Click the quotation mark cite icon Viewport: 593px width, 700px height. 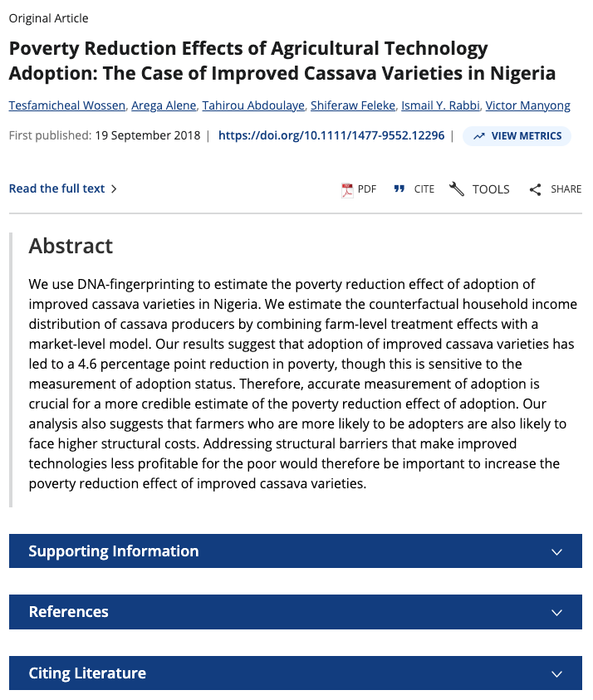click(399, 188)
